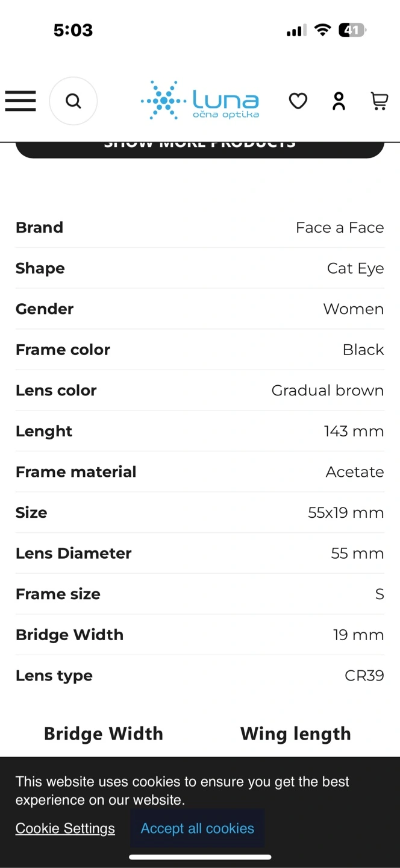Tap the battery indicator in status bar

[x=352, y=30]
